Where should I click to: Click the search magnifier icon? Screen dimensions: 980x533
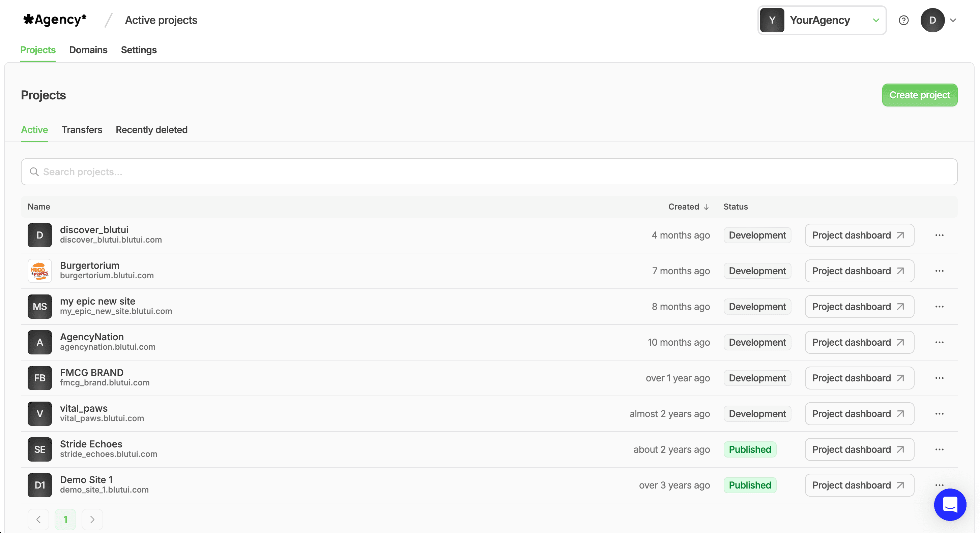click(x=34, y=172)
